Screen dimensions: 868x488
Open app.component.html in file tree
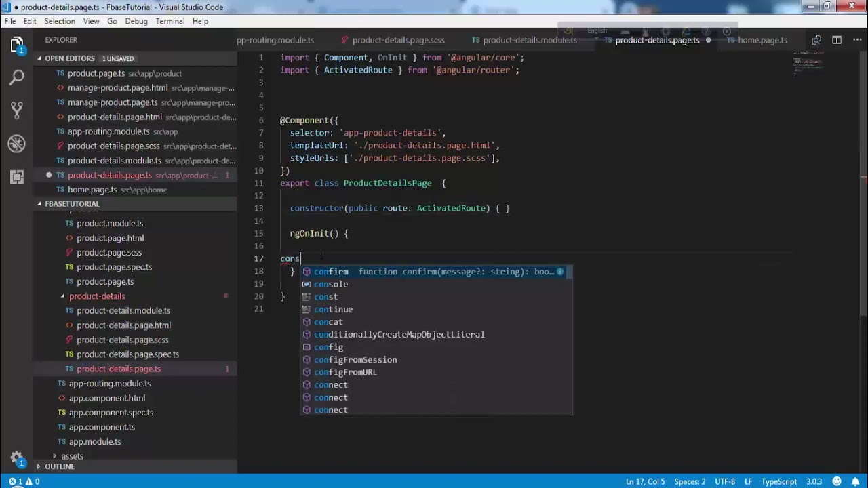[135, 398]
